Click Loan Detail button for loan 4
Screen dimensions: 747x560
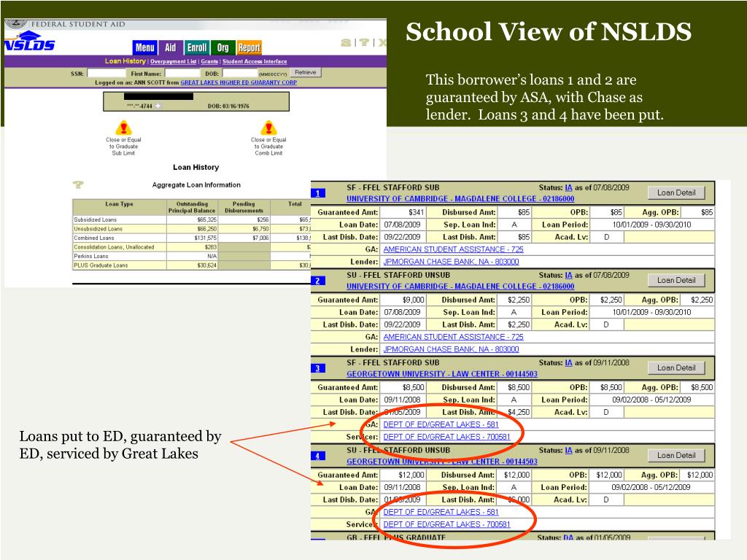pyautogui.click(x=676, y=455)
